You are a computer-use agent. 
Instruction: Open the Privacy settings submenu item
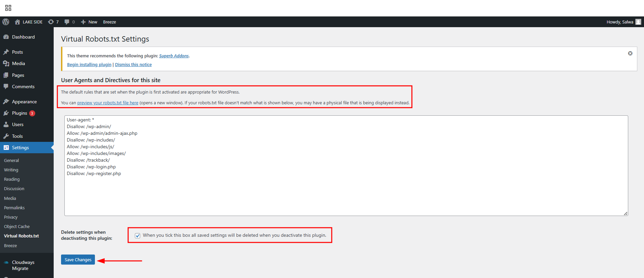tap(11, 217)
